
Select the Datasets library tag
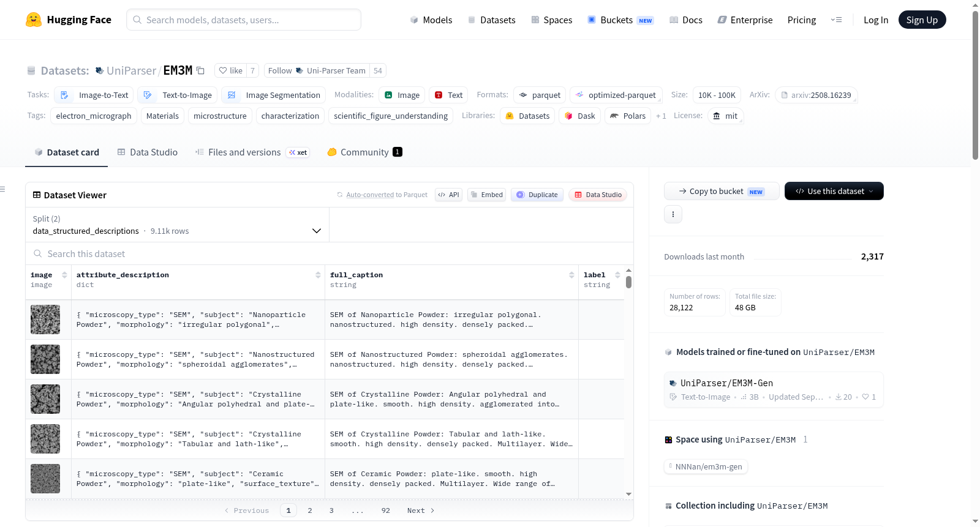tap(527, 116)
